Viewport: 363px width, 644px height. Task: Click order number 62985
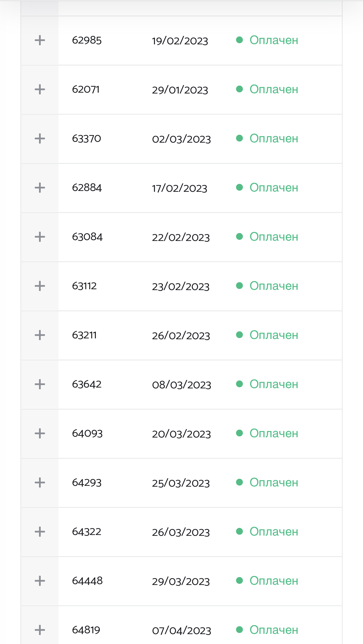[87, 40]
